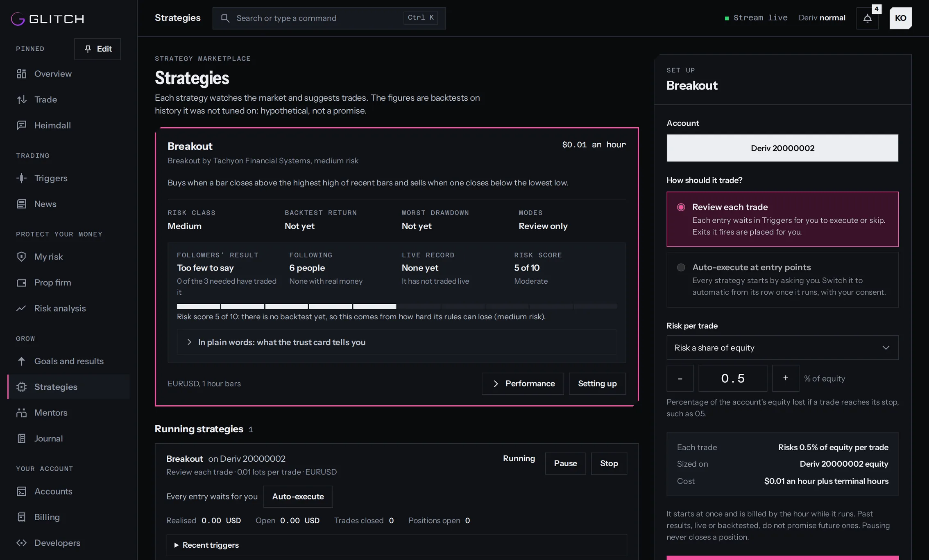Pause the running Breakout strategy
The width and height of the screenshot is (929, 560).
coord(565,463)
